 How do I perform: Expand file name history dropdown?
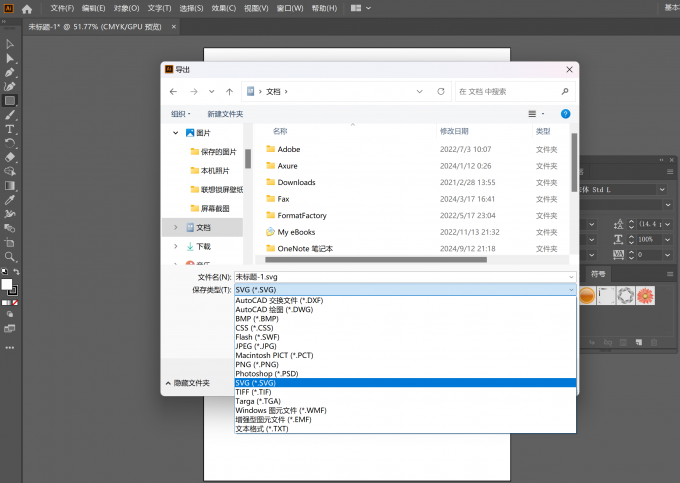pyautogui.click(x=571, y=277)
